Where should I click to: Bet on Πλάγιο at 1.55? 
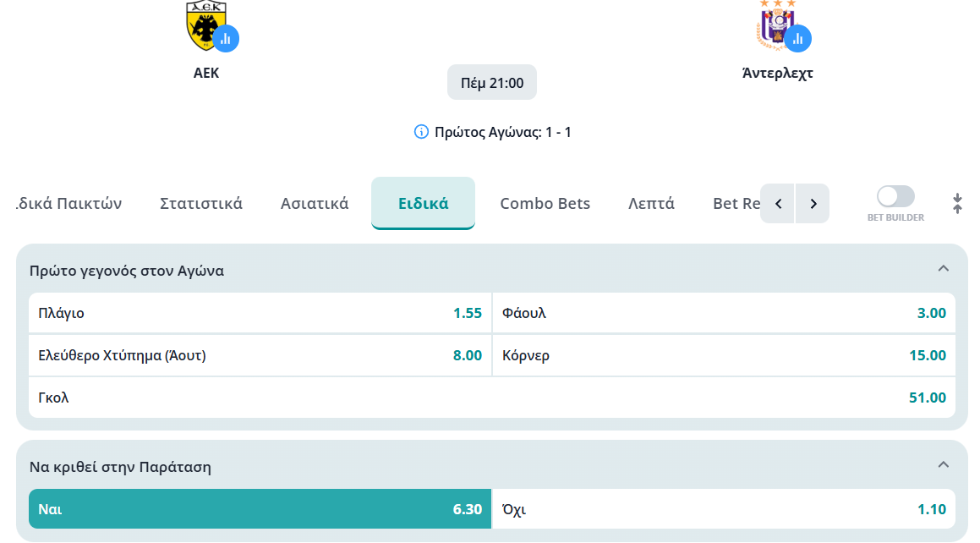pyautogui.click(x=260, y=313)
